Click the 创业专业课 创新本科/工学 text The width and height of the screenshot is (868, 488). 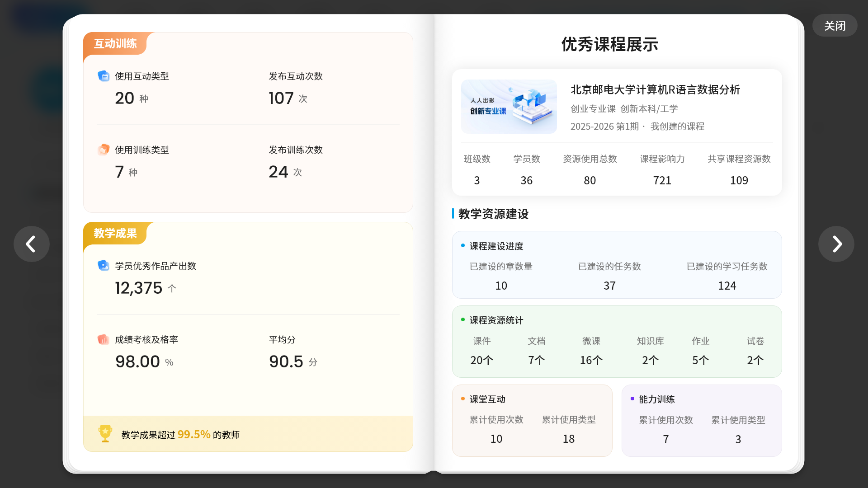[x=624, y=108]
